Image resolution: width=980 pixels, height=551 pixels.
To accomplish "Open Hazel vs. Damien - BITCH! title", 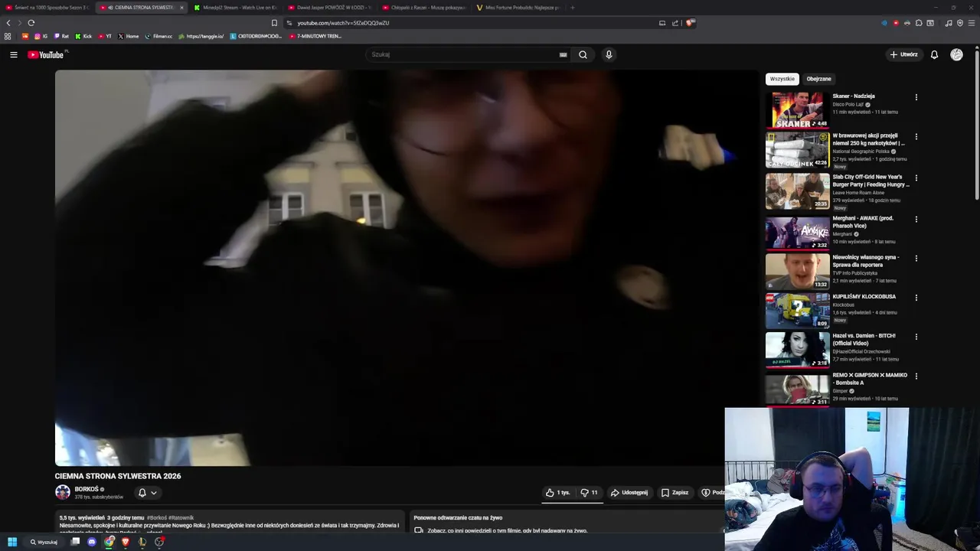I will coord(864,339).
